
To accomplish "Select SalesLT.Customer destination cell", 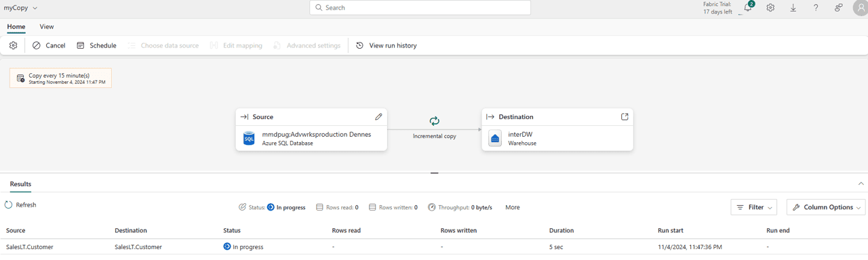I will 138,247.
